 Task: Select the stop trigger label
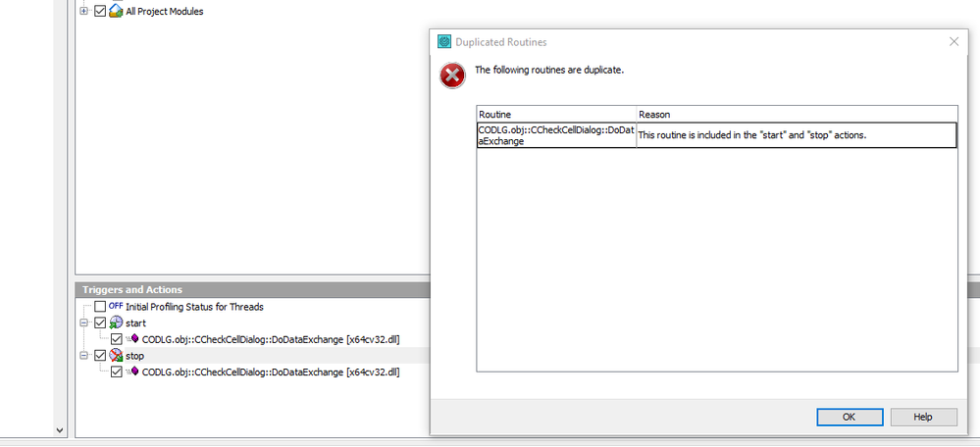point(135,356)
